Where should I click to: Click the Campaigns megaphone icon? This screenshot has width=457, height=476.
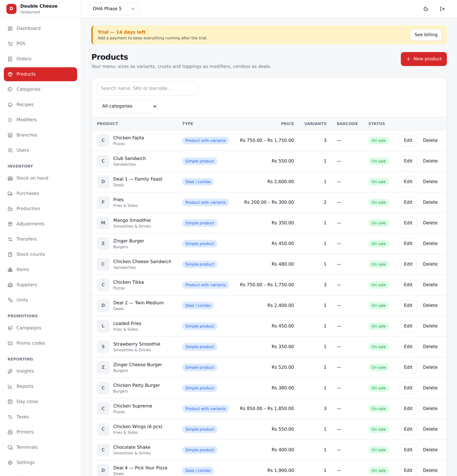point(10,328)
